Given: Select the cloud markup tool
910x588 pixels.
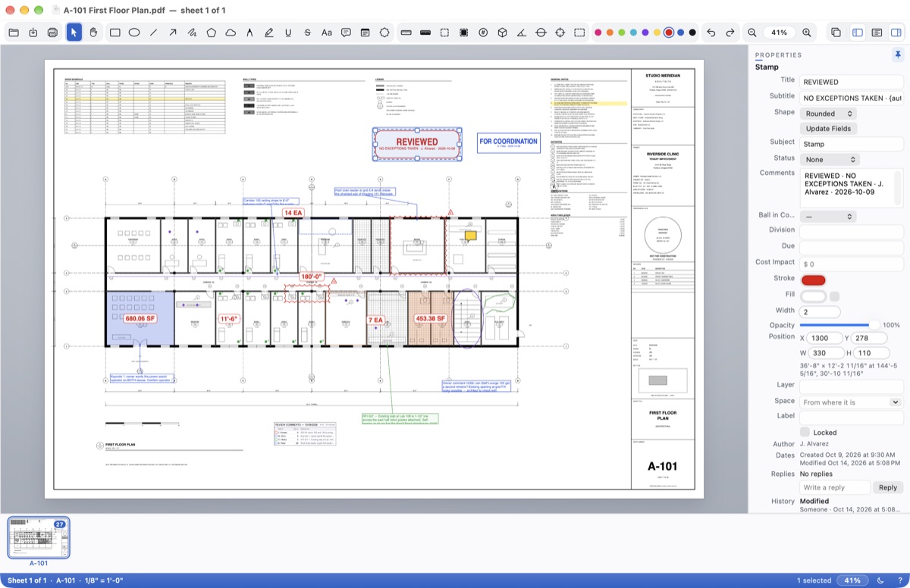Looking at the screenshot, I should pyautogui.click(x=231, y=33).
